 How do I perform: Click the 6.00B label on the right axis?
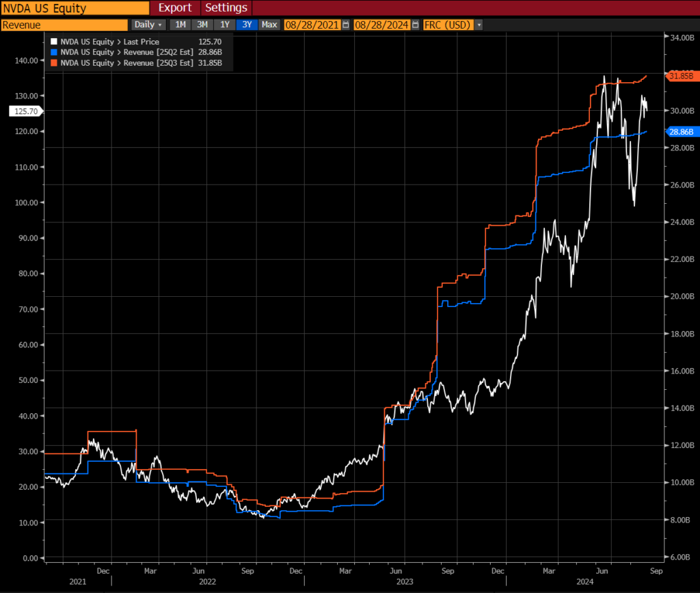680,557
